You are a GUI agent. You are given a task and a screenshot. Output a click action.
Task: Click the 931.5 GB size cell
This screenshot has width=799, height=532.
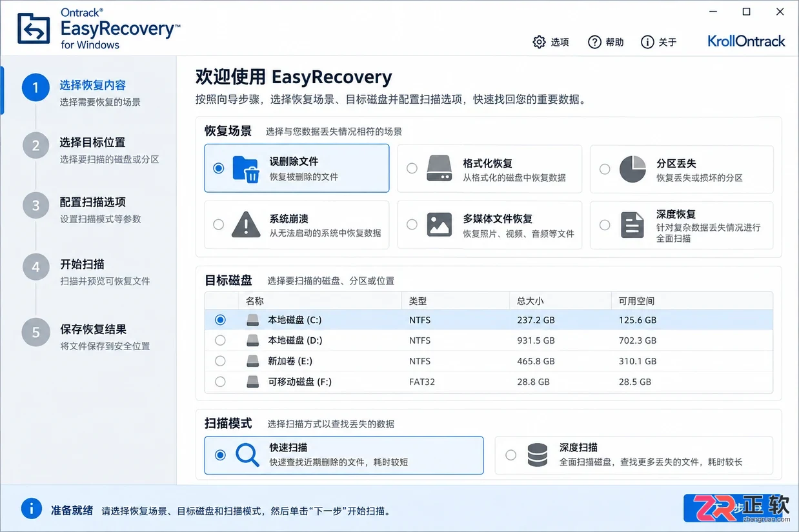coord(536,340)
